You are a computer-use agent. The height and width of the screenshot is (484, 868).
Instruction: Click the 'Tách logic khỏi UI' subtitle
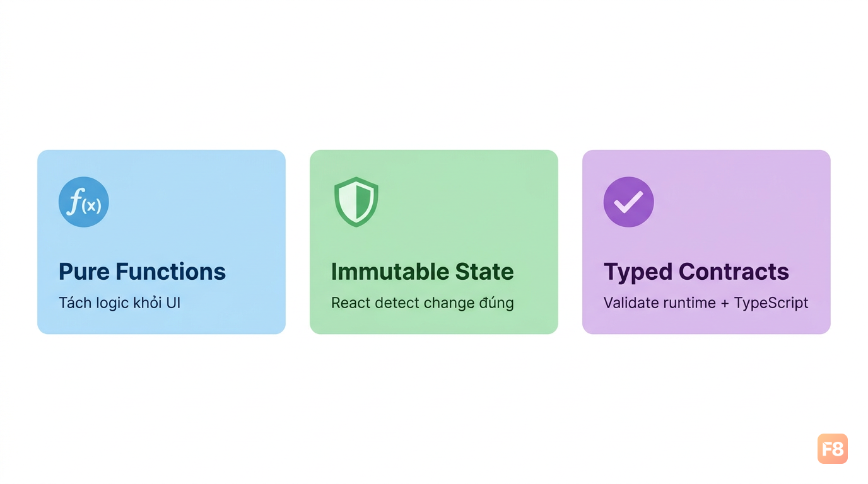click(x=120, y=302)
